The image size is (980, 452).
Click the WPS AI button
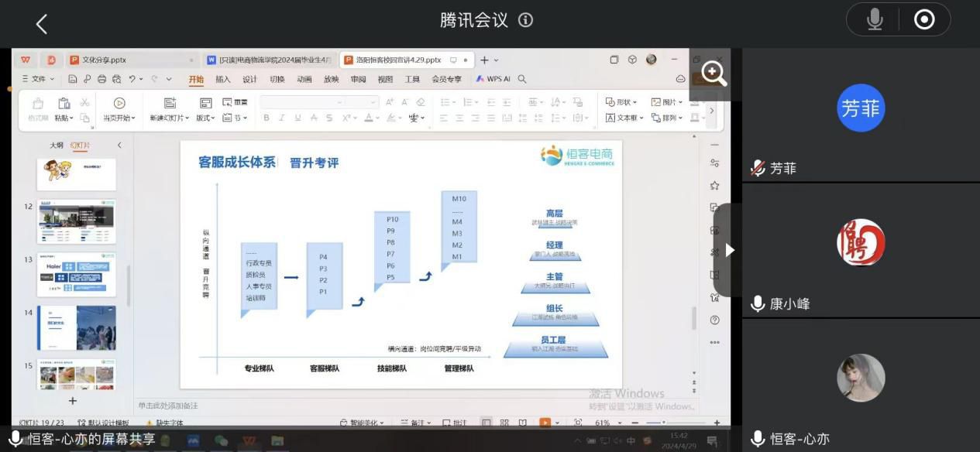point(493,79)
